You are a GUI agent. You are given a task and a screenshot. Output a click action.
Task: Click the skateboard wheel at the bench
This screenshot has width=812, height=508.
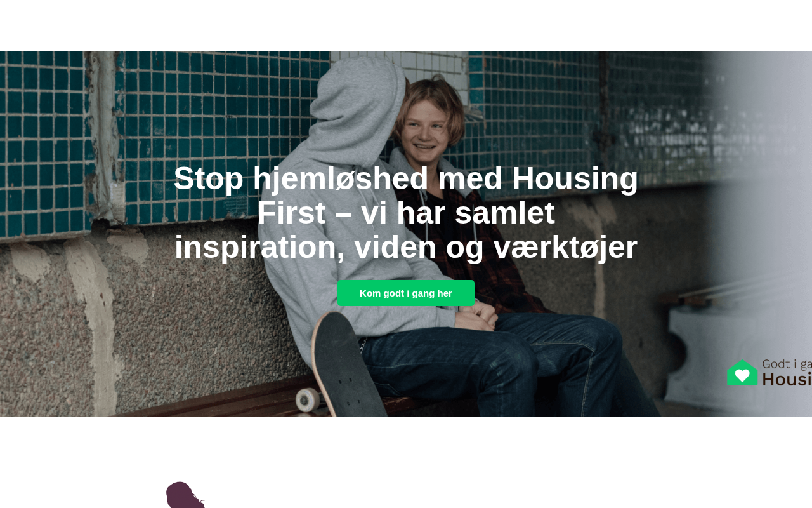coord(308,400)
